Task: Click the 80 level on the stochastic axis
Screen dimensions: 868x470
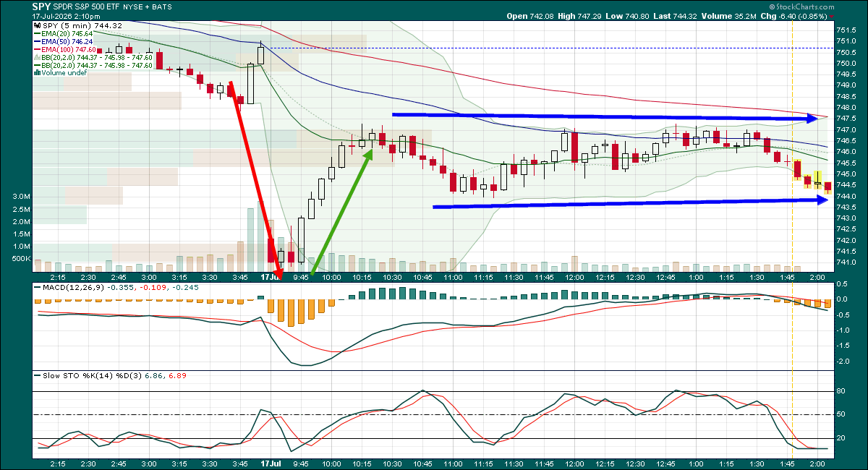Action: [x=842, y=391]
